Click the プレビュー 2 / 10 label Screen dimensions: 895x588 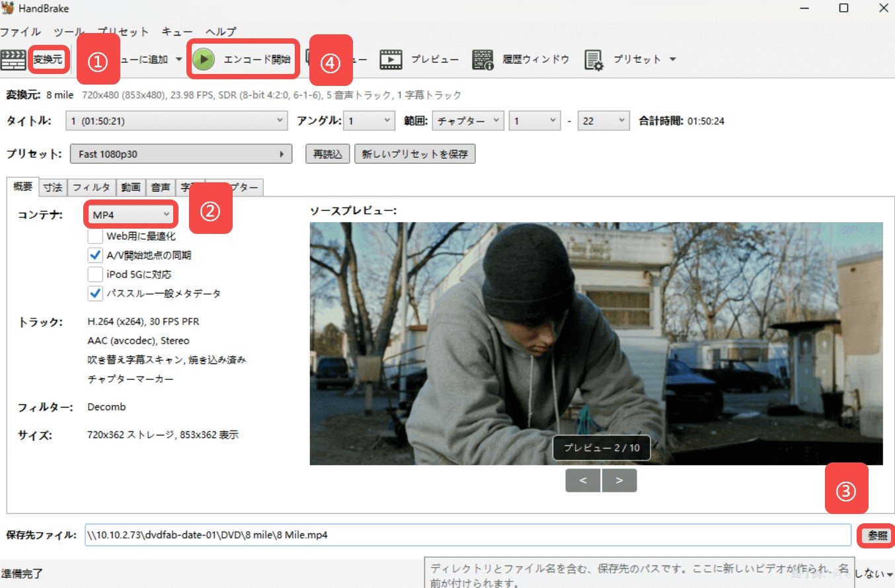pos(601,448)
